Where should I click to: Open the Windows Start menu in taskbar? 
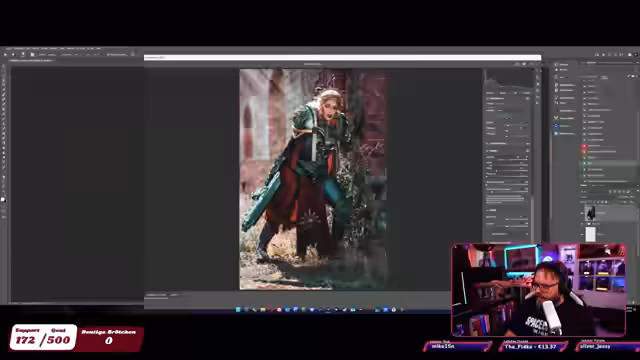(238, 310)
